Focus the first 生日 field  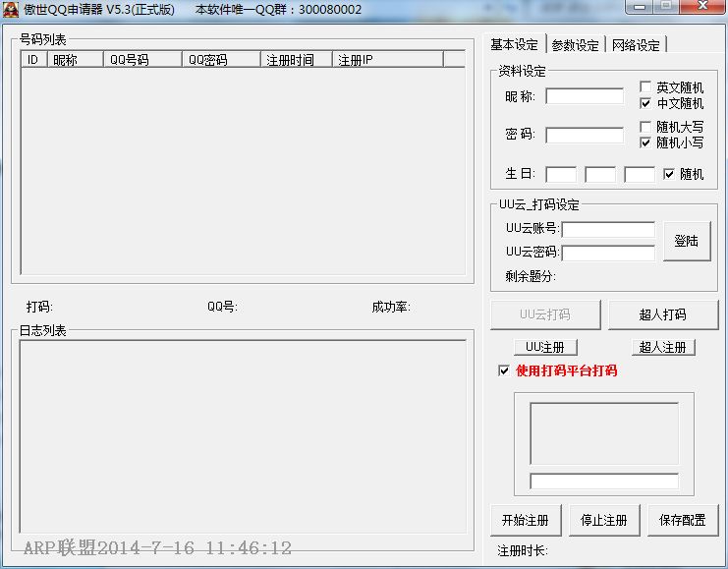pos(561,175)
